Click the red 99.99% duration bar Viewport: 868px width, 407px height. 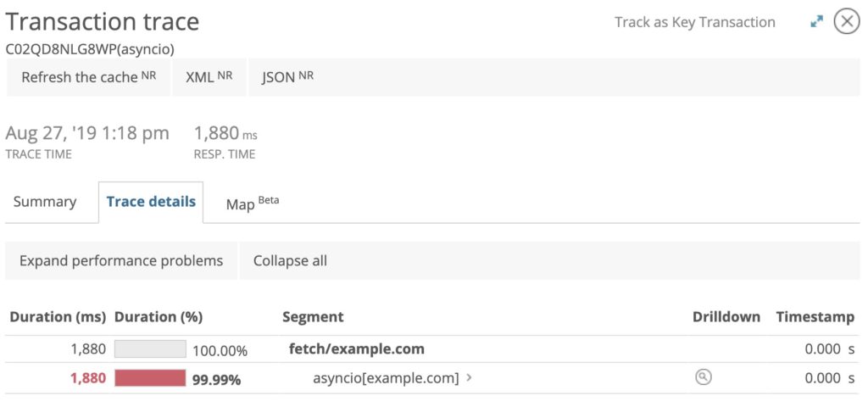(150, 378)
